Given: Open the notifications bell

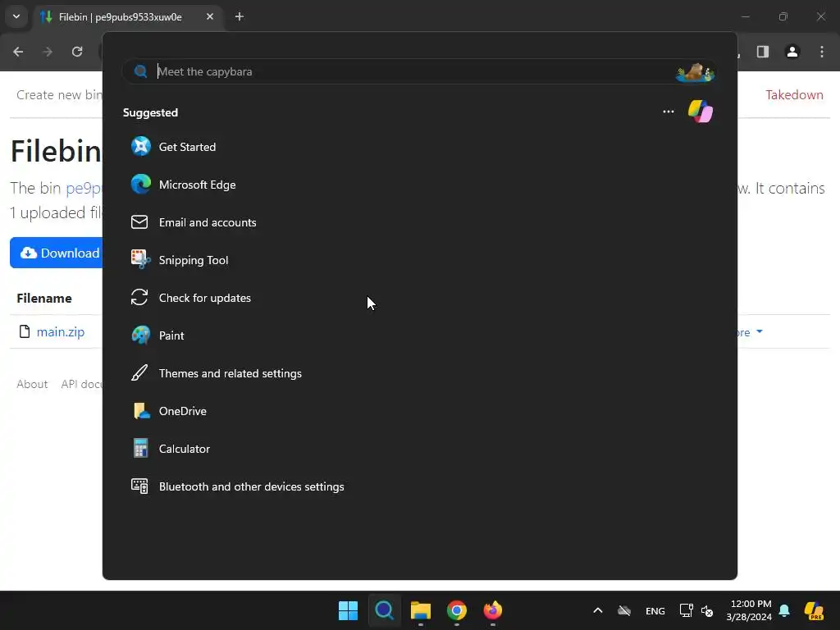Looking at the screenshot, I should pos(784,610).
